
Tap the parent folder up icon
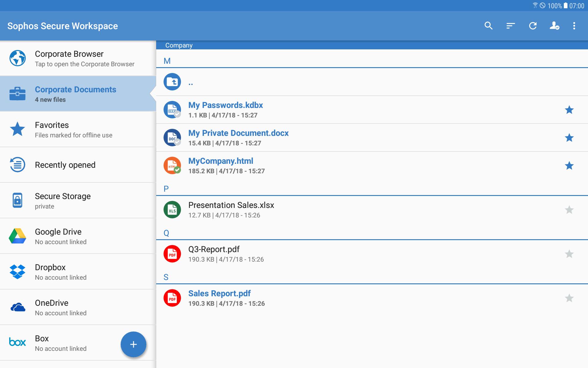(x=172, y=82)
